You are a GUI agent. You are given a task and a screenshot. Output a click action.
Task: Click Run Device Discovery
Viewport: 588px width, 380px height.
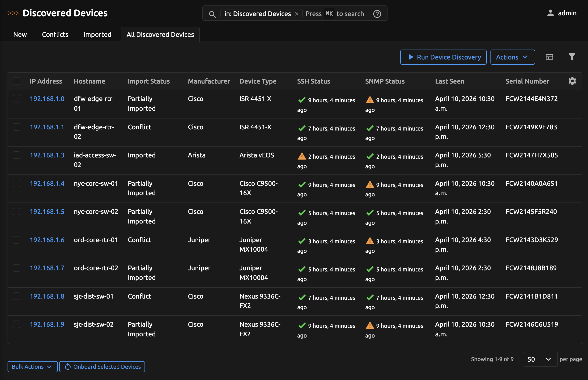click(x=443, y=57)
